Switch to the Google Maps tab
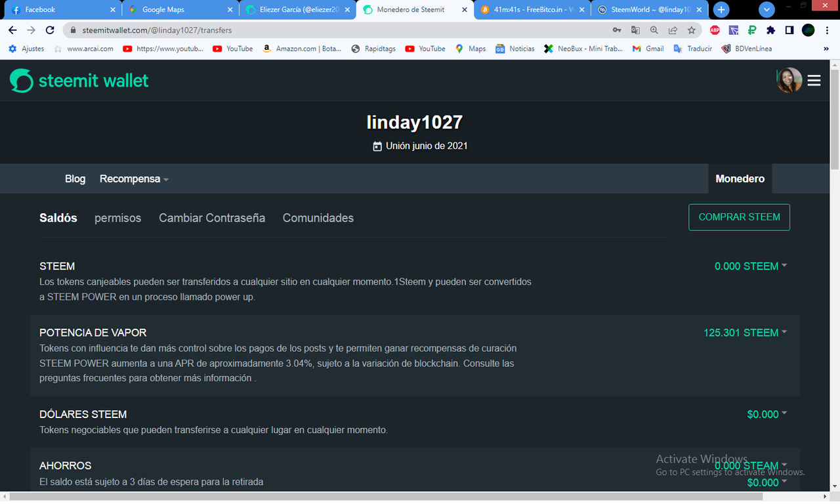 [x=179, y=10]
